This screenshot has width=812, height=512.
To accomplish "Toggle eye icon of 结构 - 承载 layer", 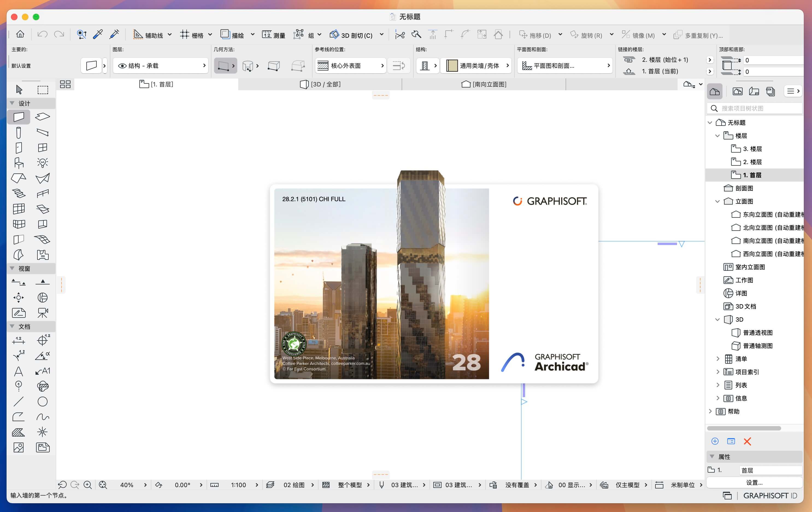I will pos(122,66).
